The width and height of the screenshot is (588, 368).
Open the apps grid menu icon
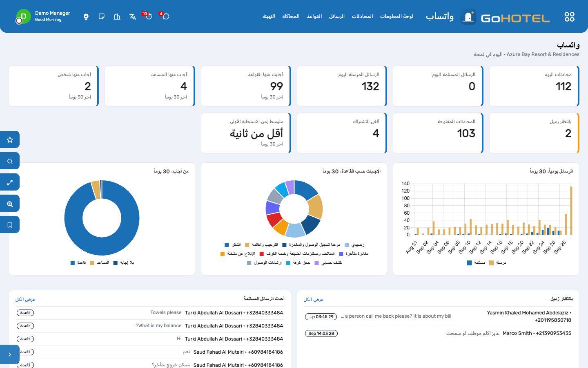click(x=569, y=17)
